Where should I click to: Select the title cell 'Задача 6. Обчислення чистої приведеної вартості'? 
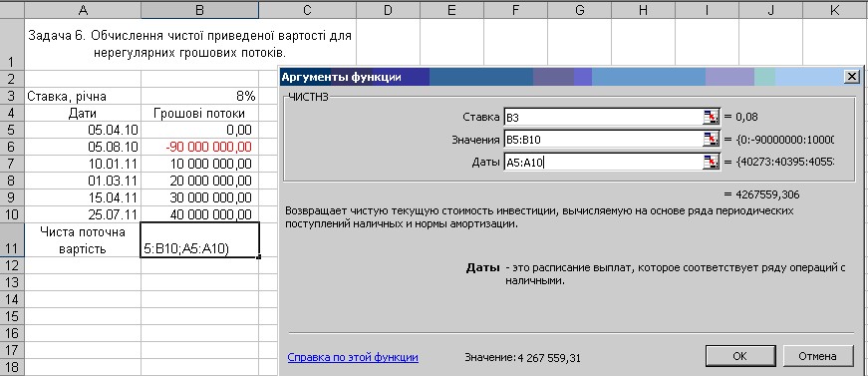coord(190,44)
